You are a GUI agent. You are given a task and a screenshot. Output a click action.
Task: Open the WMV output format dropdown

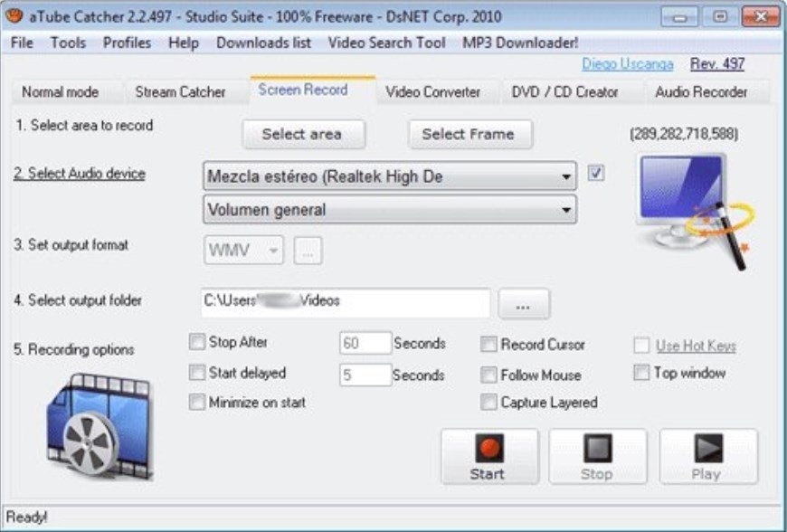(x=243, y=250)
